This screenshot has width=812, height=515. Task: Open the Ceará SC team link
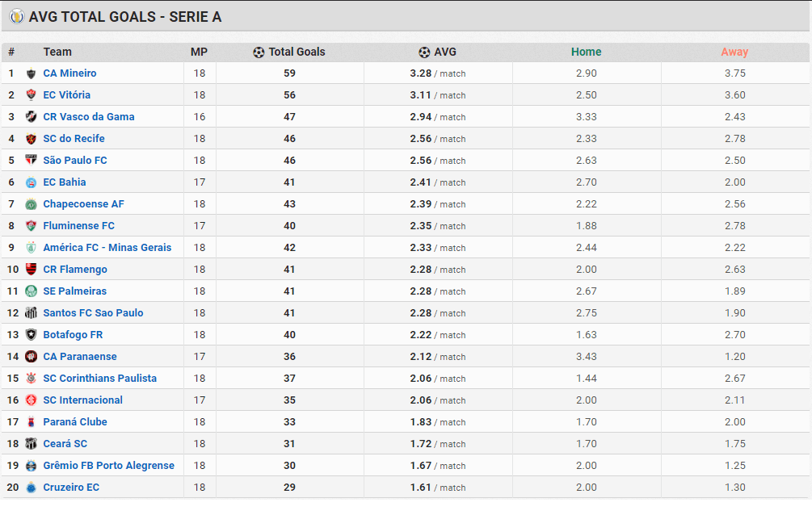[x=65, y=443]
